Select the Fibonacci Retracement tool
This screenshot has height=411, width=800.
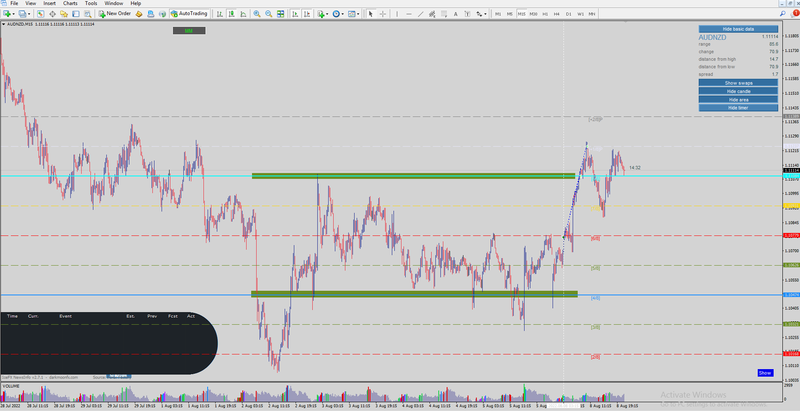(x=444, y=14)
